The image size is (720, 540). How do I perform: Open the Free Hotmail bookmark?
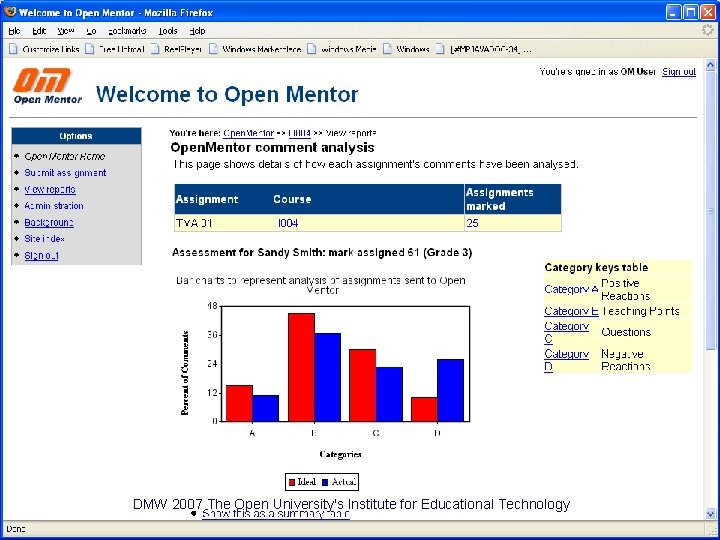pos(115,49)
